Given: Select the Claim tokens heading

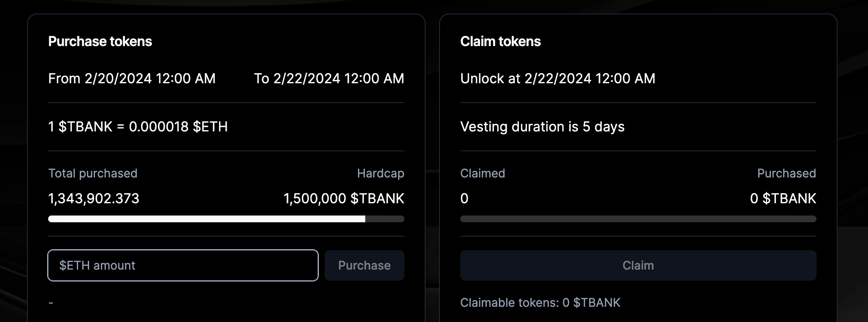Looking at the screenshot, I should tap(500, 41).
